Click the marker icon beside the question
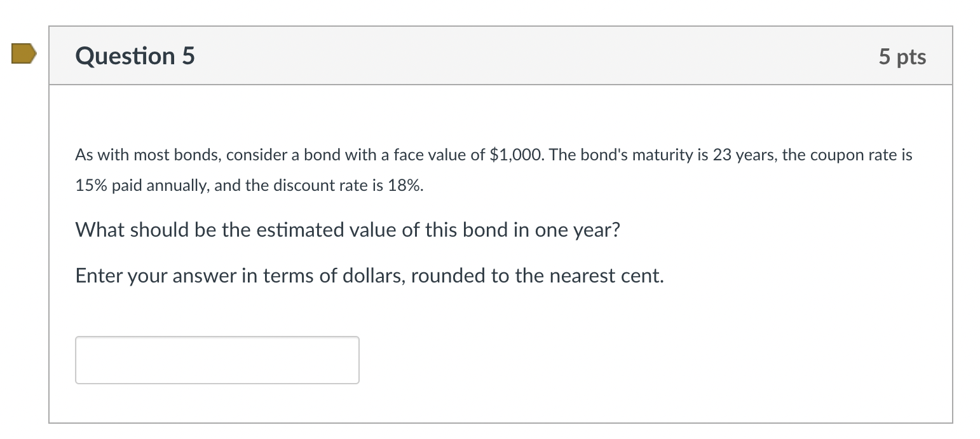Screen dimensions: 980x439 click(x=22, y=55)
